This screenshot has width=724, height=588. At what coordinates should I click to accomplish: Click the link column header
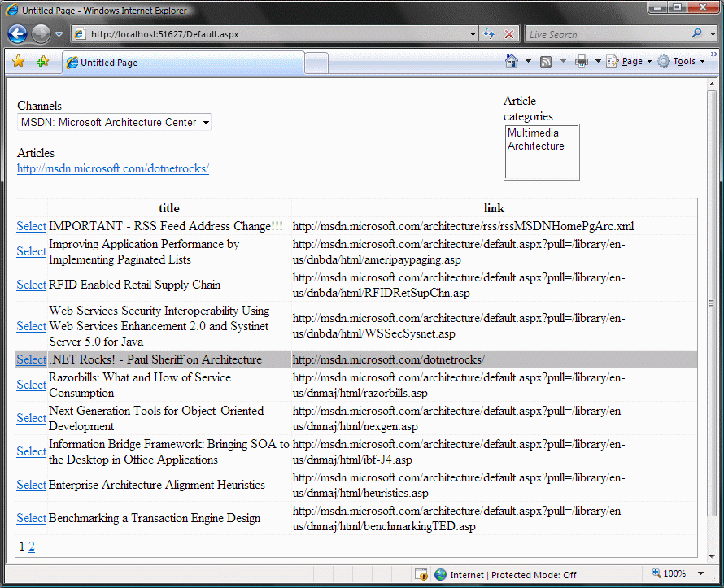point(494,208)
